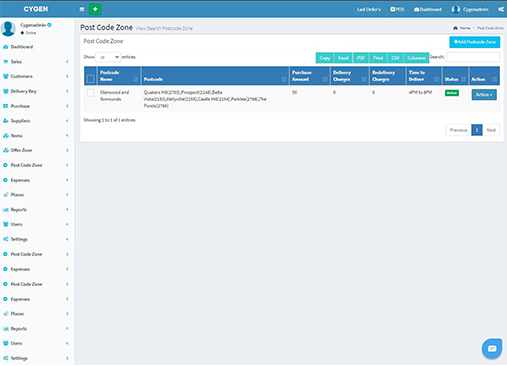Open the POS screen from the top bar
This screenshot has width=507, height=366.
click(397, 9)
